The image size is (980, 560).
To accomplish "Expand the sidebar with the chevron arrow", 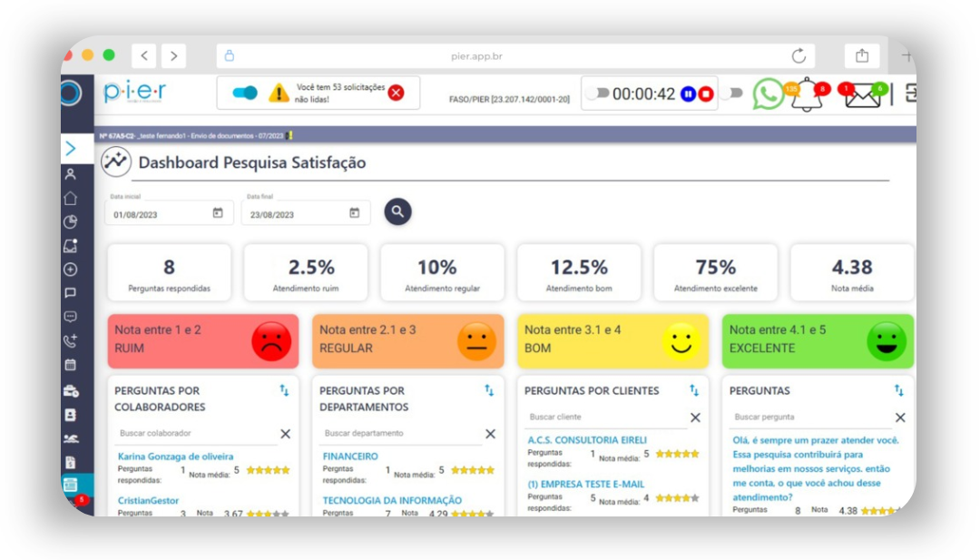I will coord(71,148).
